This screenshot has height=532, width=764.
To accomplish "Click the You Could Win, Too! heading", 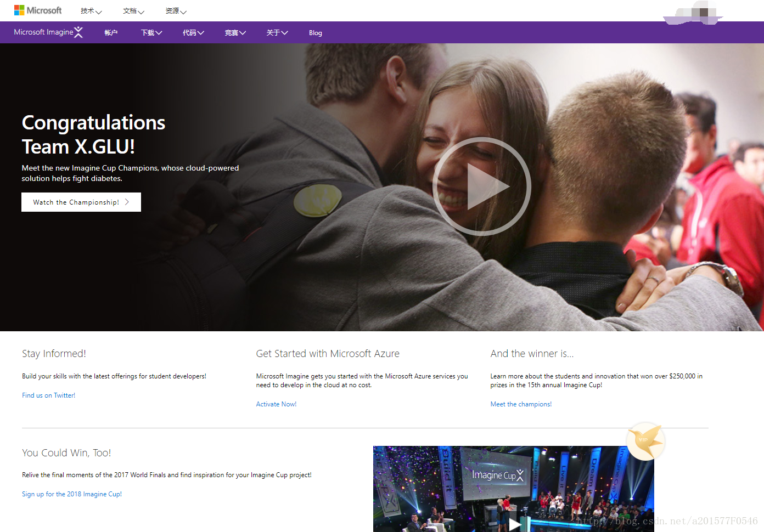I will click(66, 453).
